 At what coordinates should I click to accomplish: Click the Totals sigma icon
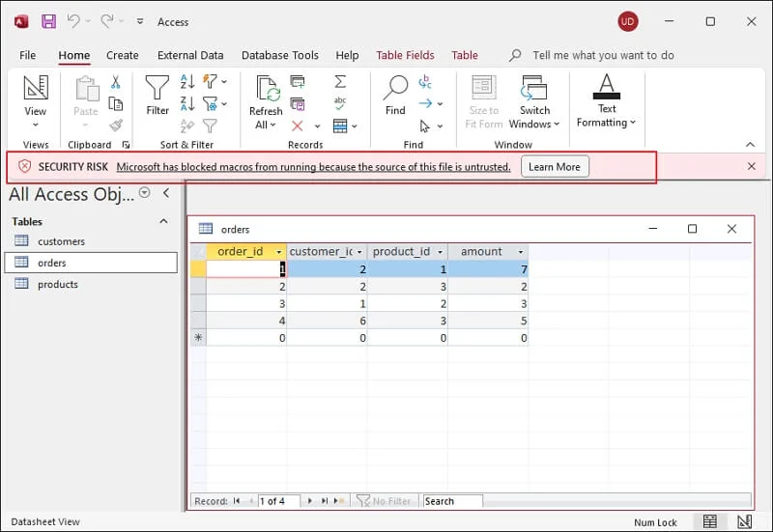click(340, 82)
